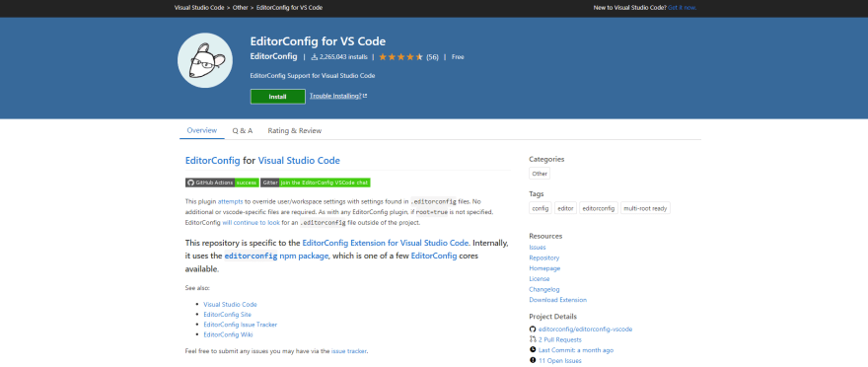Image resolution: width=868 pixels, height=367 pixels.
Task: Open the License resource link
Action: [x=540, y=279]
